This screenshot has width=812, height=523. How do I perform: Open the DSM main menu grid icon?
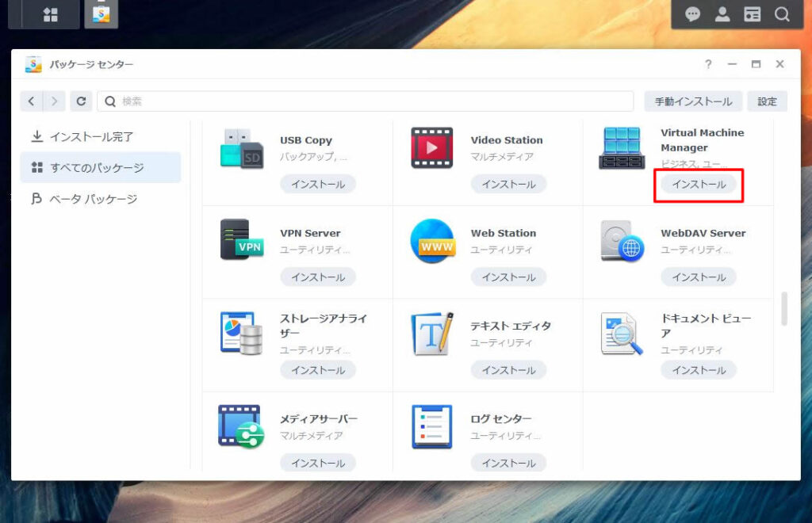pyautogui.click(x=50, y=14)
